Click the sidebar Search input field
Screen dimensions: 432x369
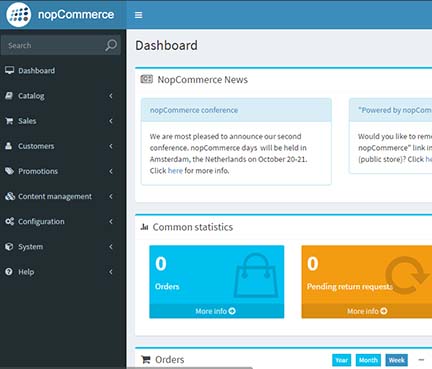[x=53, y=45]
